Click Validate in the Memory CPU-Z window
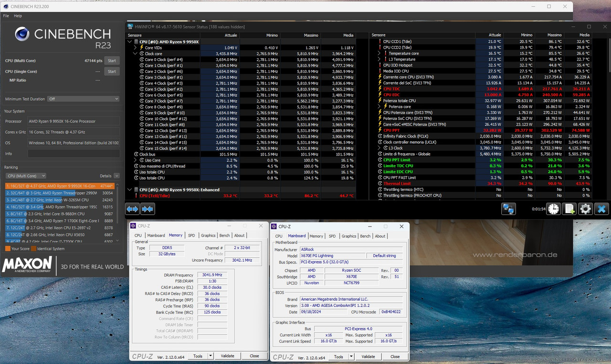This screenshot has width=611, height=364. tap(227, 356)
